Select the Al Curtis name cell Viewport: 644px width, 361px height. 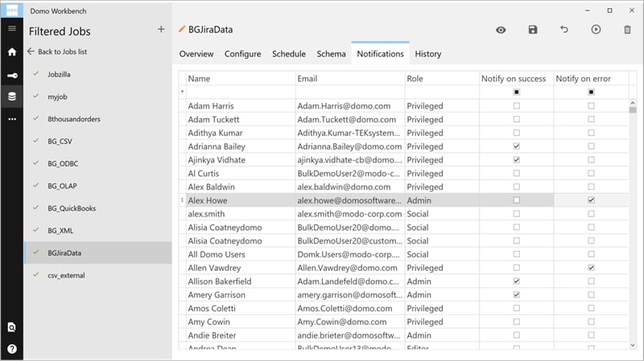point(241,173)
